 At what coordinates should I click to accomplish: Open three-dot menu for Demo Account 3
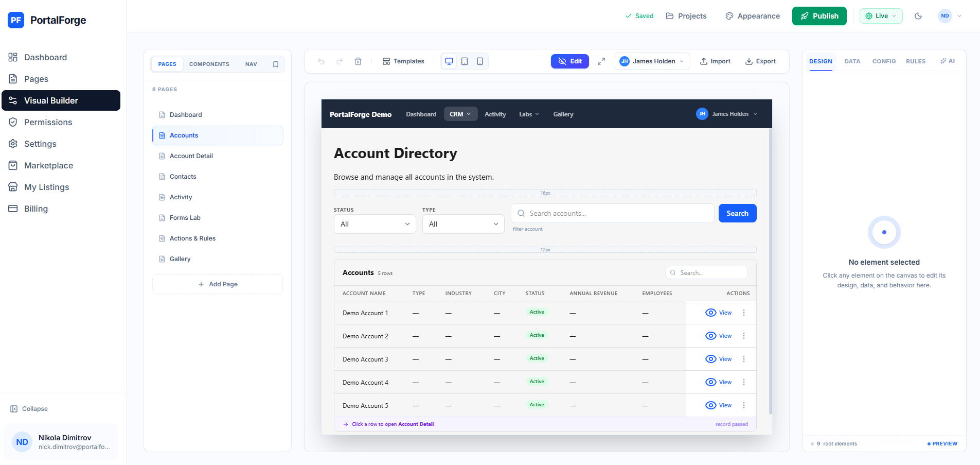click(x=744, y=359)
